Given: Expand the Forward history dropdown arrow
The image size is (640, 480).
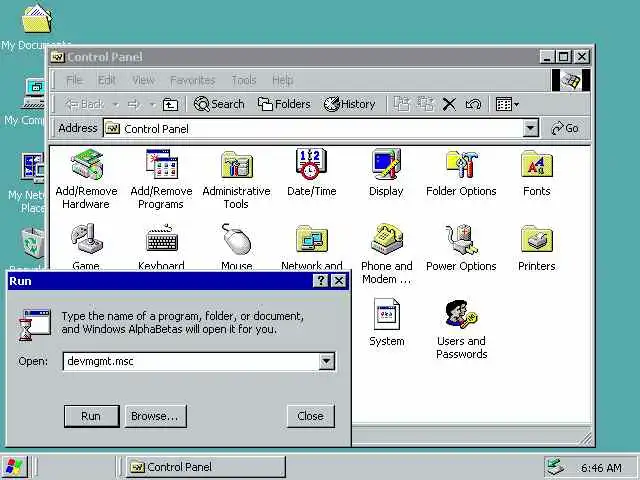Looking at the screenshot, I should [x=153, y=105].
